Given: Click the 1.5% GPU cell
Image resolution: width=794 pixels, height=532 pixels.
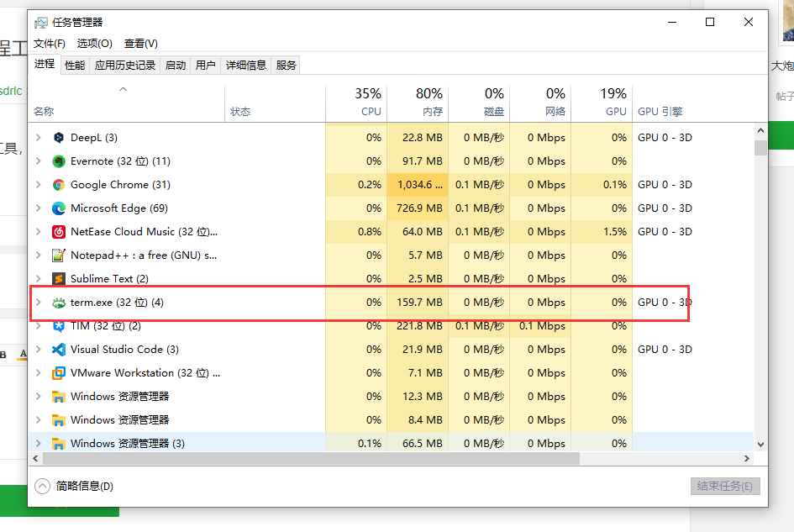Looking at the screenshot, I should (602, 232).
